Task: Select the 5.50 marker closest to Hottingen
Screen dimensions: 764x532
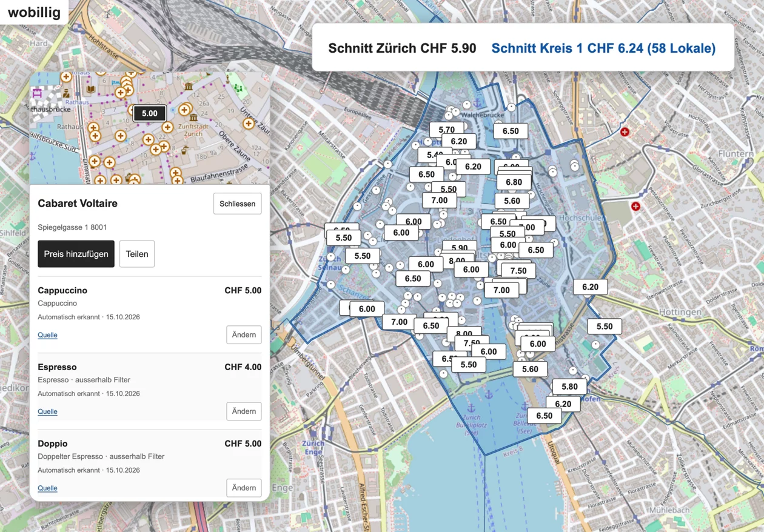Action: [x=605, y=326]
